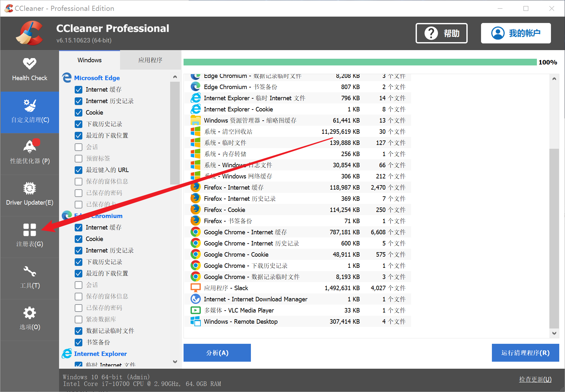Click results list scroll-up arrow

(x=554, y=79)
